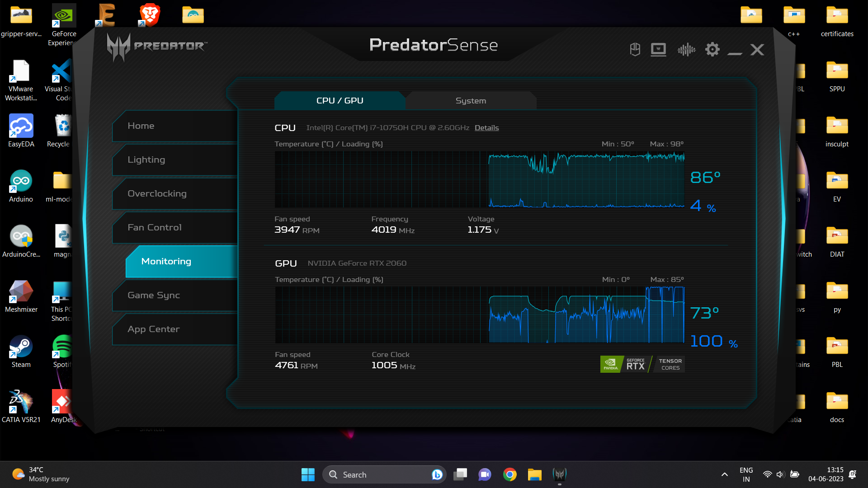Open the weather widget showing 34°C
Viewport: 868px width, 488px height.
pyautogui.click(x=41, y=474)
